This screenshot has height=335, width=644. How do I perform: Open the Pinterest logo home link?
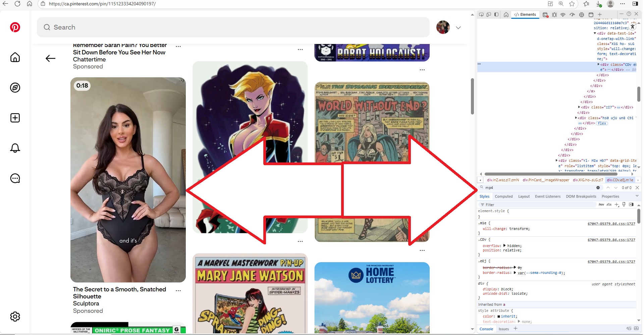coord(15,27)
